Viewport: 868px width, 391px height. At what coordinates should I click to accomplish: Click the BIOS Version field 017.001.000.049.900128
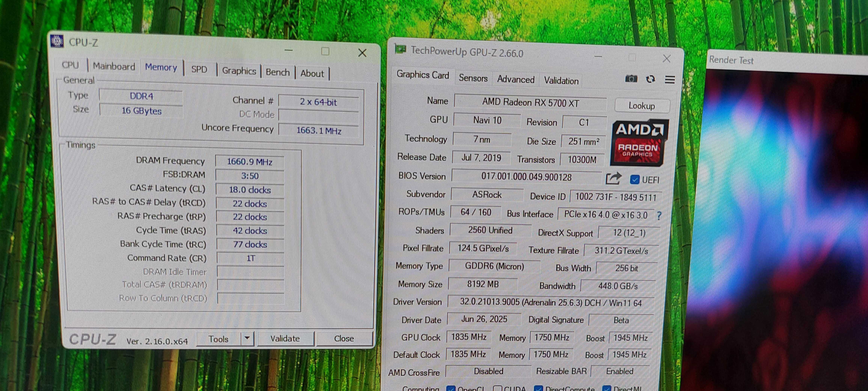pos(526,177)
